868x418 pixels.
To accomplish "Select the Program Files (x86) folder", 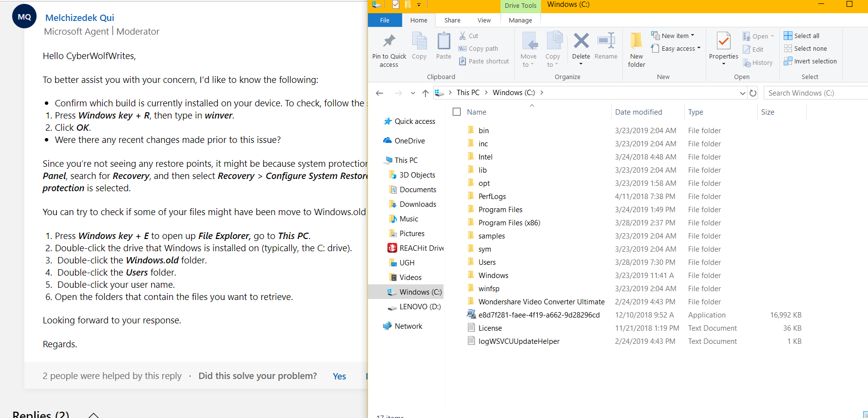I will pyautogui.click(x=509, y=222).
